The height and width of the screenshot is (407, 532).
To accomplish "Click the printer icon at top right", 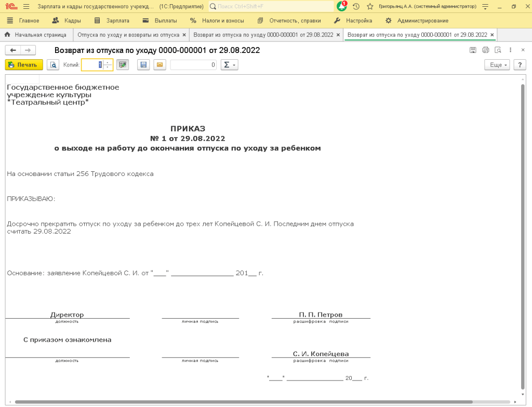I will point(485,50).
